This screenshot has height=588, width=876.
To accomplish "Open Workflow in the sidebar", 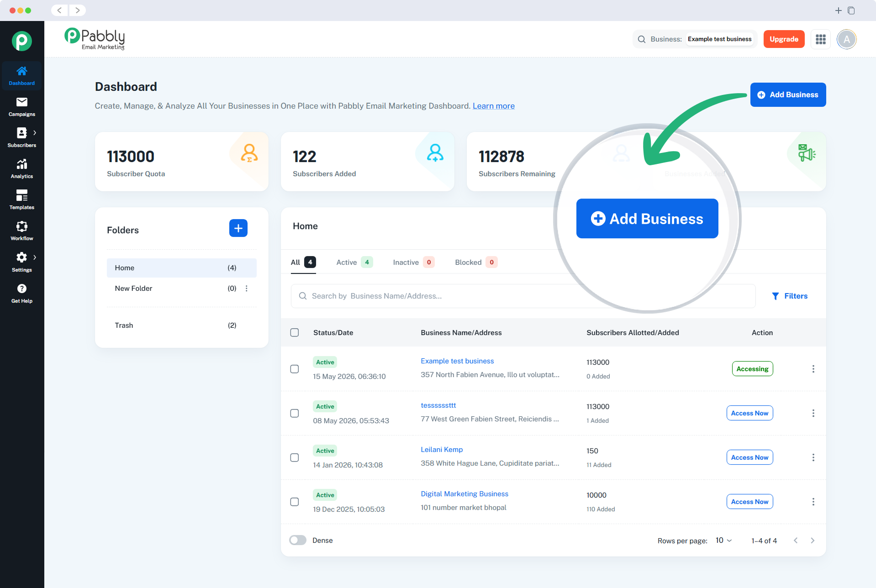I will point(22,231).
